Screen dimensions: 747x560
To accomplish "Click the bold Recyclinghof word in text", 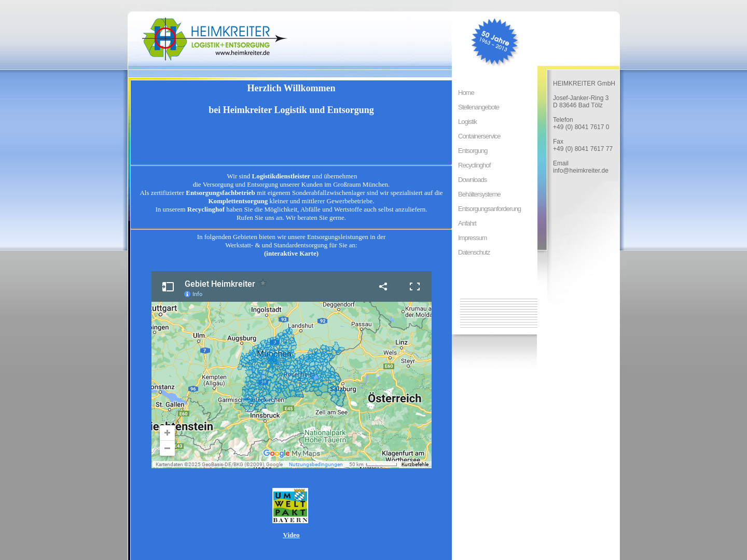I will (x=206, y=209).
